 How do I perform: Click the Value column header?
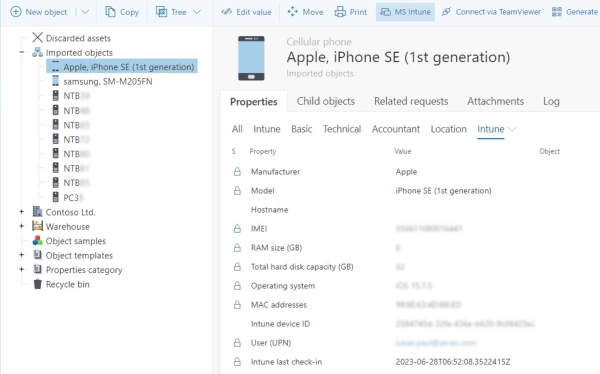point(403,151)
